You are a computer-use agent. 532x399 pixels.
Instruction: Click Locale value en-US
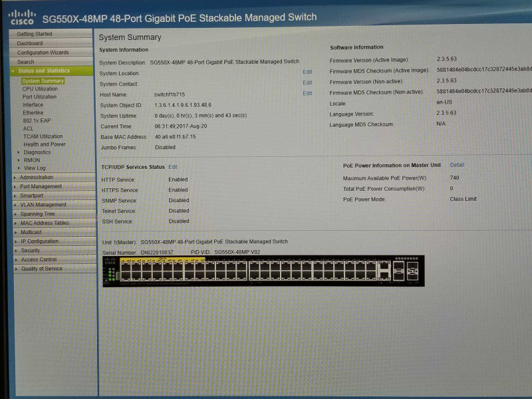click(444, 102)
